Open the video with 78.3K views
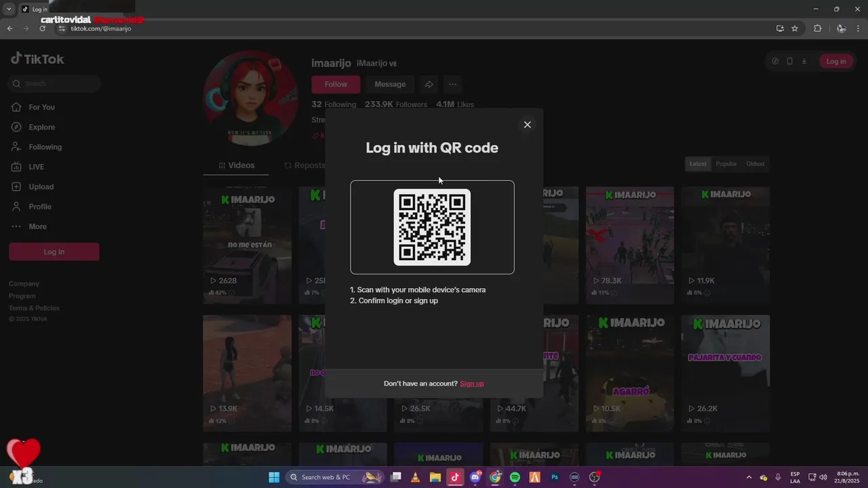The width and height of the screenshot is (868, 488). click(x=630, y=245)
